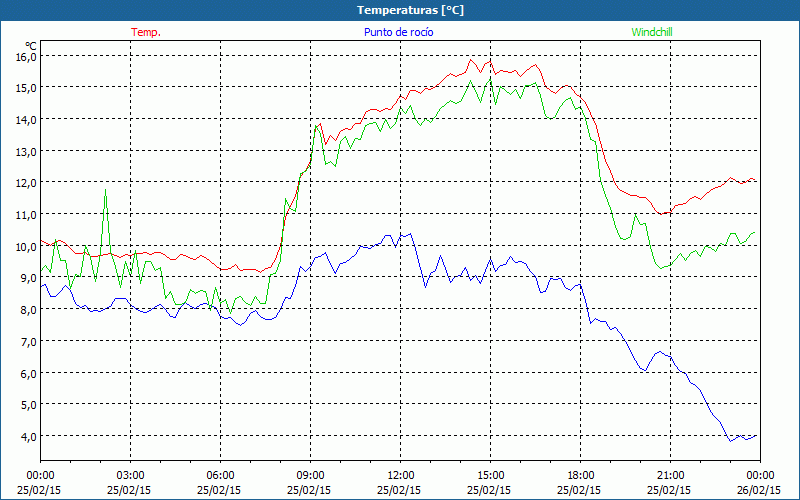The height and width of the screenshot is (500, 800).
Task: Click the 16,0 y-axis value
Action: pos(26,57)
